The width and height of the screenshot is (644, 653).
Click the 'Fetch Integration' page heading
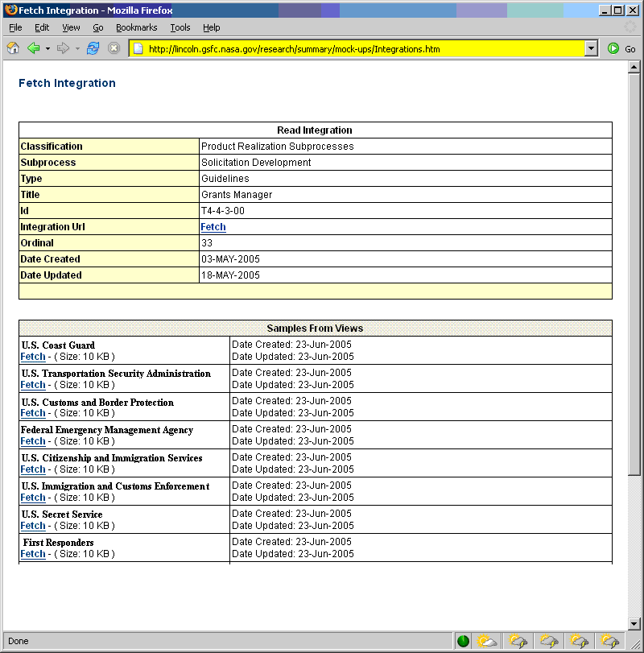67,83
